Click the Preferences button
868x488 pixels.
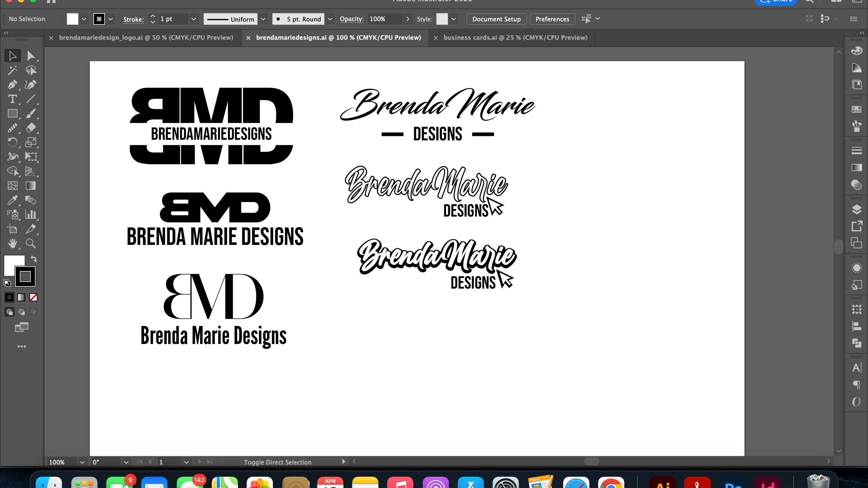552,19
